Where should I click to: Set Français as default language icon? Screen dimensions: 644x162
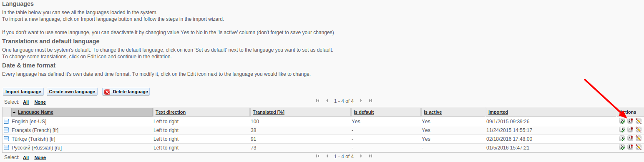coord(622,130)
